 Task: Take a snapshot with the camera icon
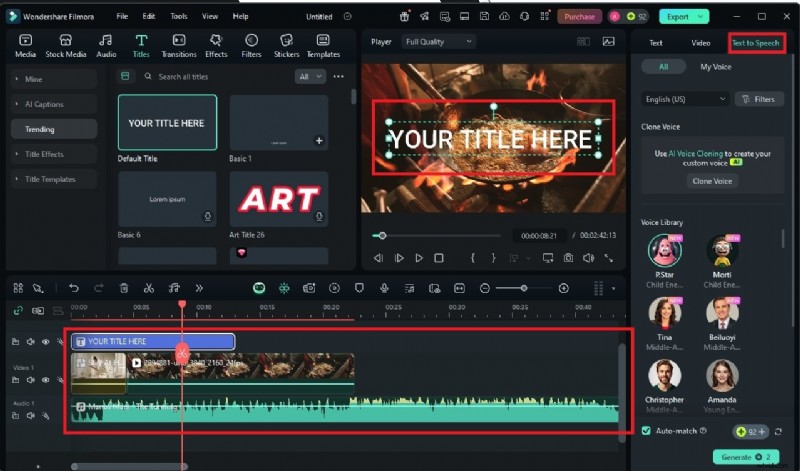[x=568, y=258]
